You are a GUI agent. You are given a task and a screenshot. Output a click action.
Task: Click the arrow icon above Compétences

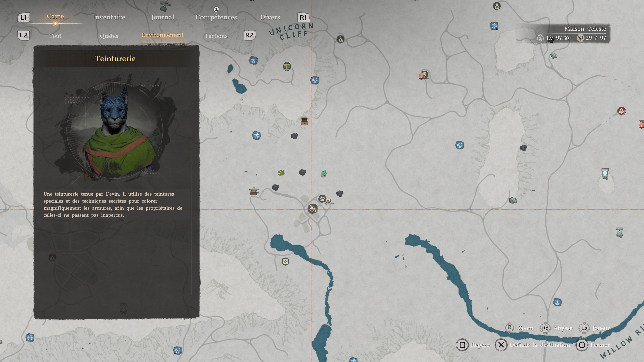[x=216, y=9]
